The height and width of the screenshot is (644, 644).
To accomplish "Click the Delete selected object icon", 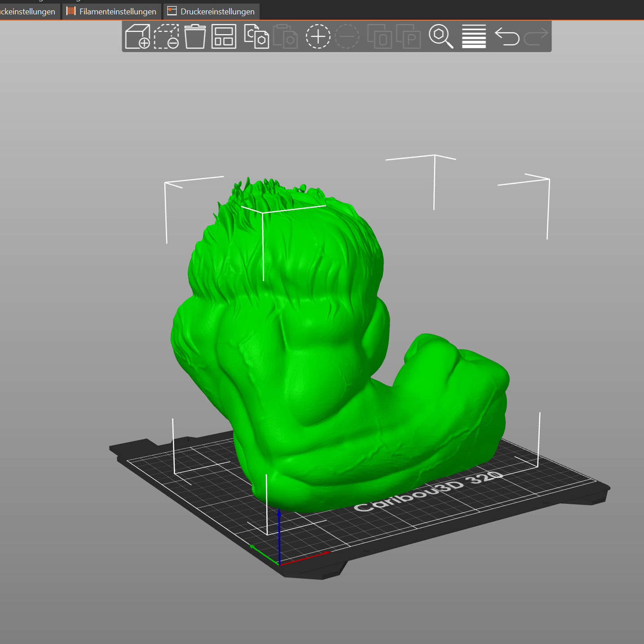I will click(166, 36).
